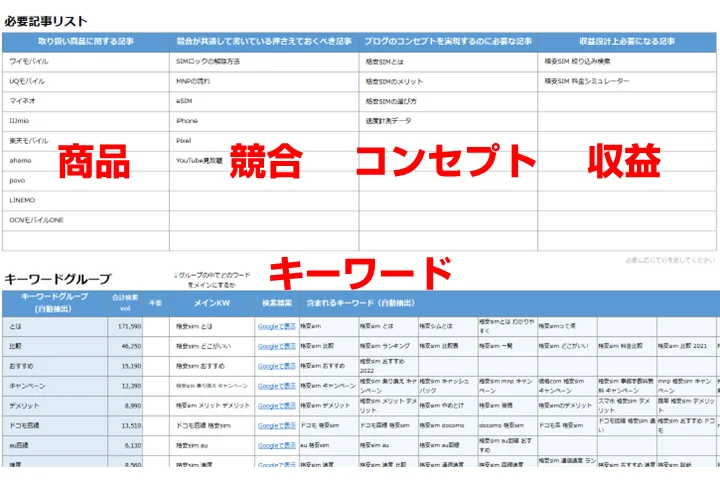
Task: Select the 格安SIM 料金シミュレーター cell
Action: 627,81
